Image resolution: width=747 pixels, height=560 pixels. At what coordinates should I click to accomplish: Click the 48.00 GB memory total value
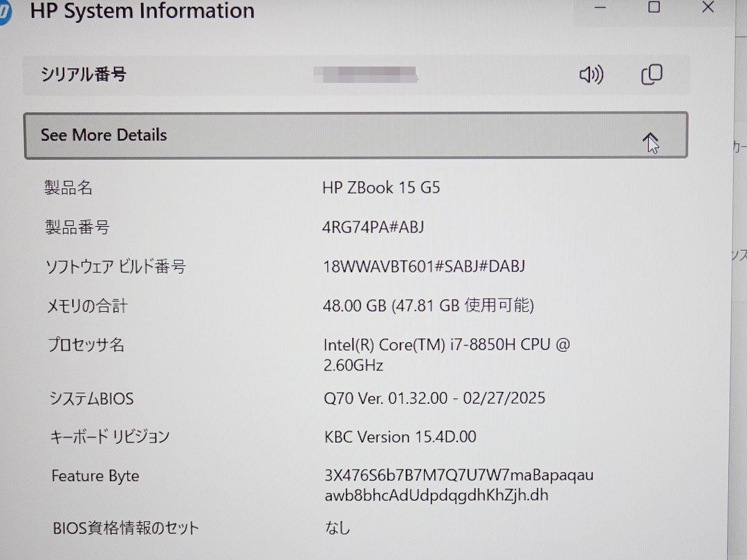tap(428, 306)
